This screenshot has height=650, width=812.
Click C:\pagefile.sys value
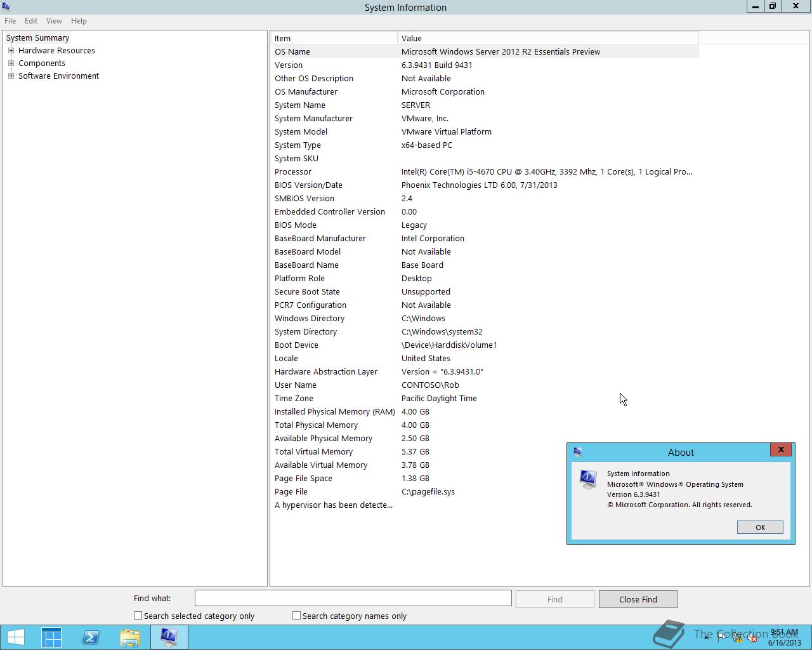[428, 491]
